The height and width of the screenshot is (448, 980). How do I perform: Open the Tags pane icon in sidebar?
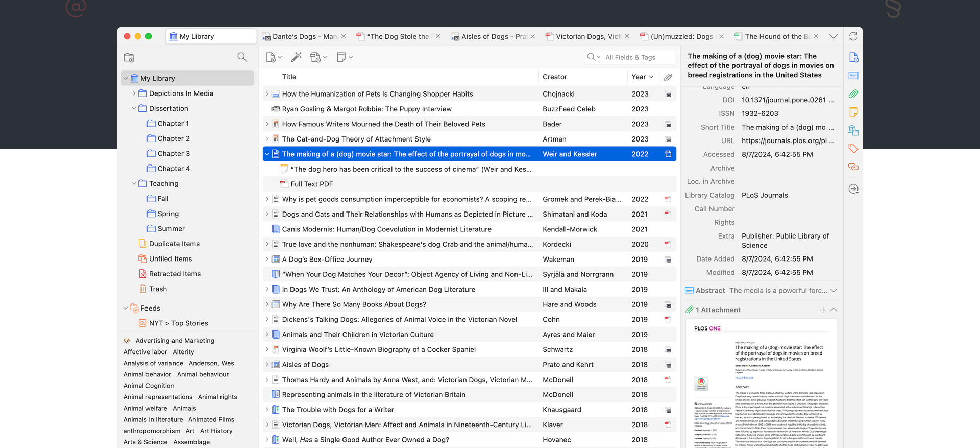pos(853,149)
